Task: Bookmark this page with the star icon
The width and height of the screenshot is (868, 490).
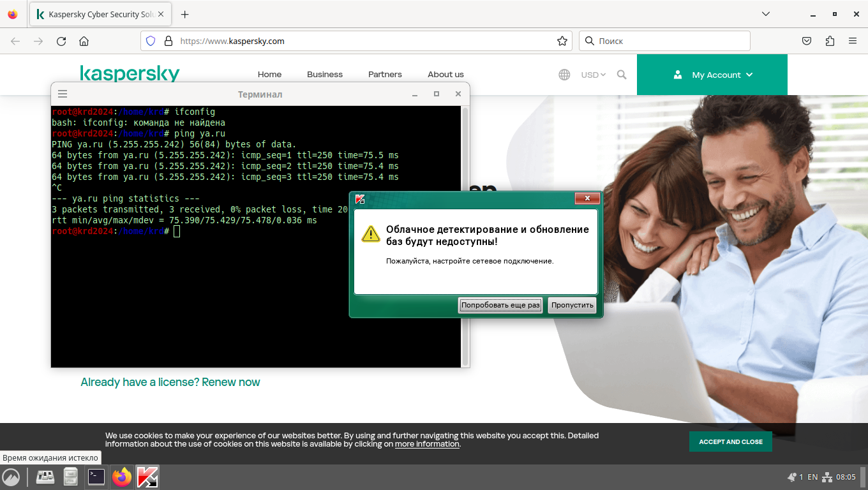Action: pyautogui.click(x=562, y=41)
